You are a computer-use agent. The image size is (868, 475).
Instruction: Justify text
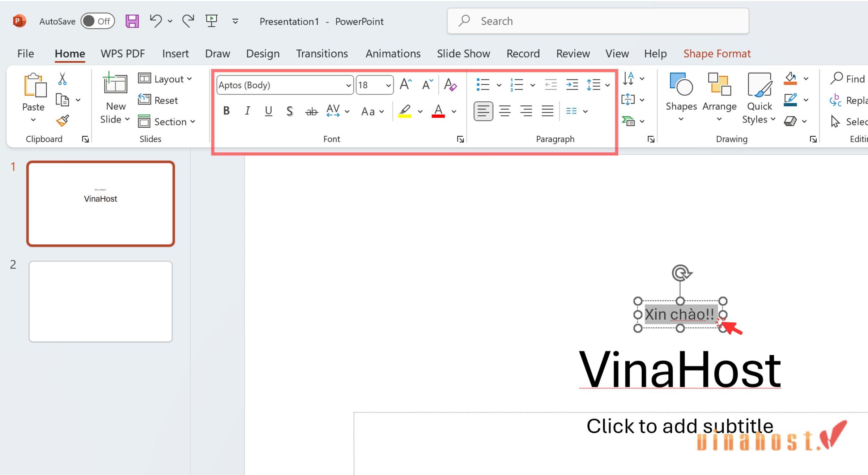548,111
